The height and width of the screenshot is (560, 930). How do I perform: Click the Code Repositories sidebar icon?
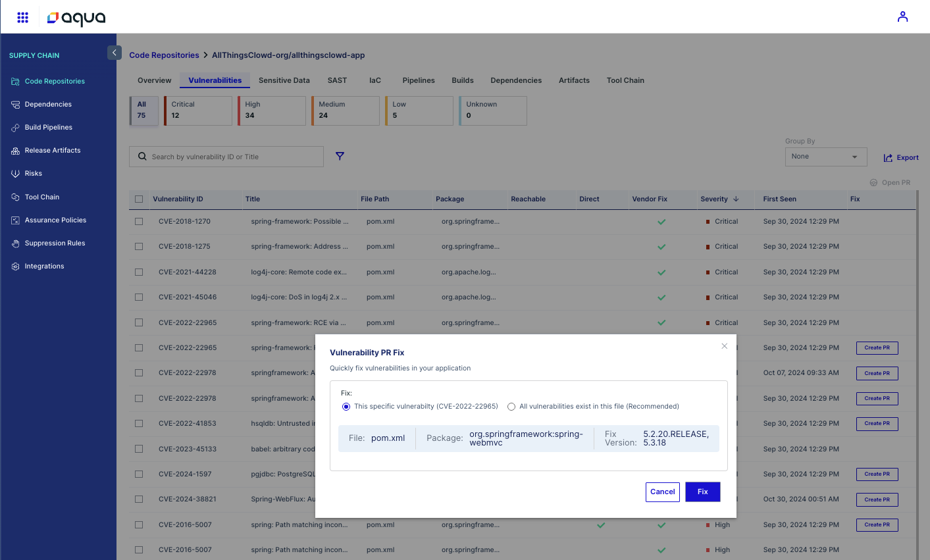tap(15, 82)
